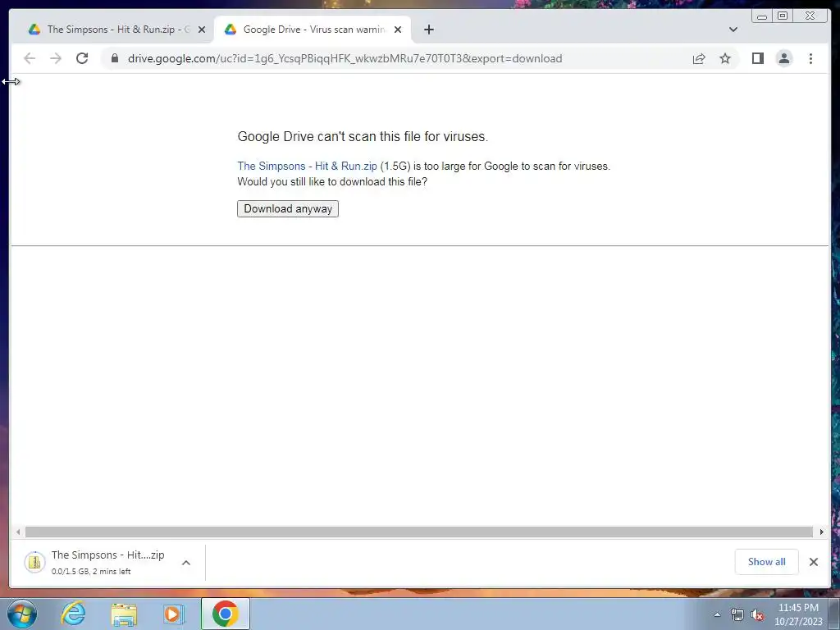Go back to the previous page
This screenshot has height=630, width=840.
(x=30, y=58)
